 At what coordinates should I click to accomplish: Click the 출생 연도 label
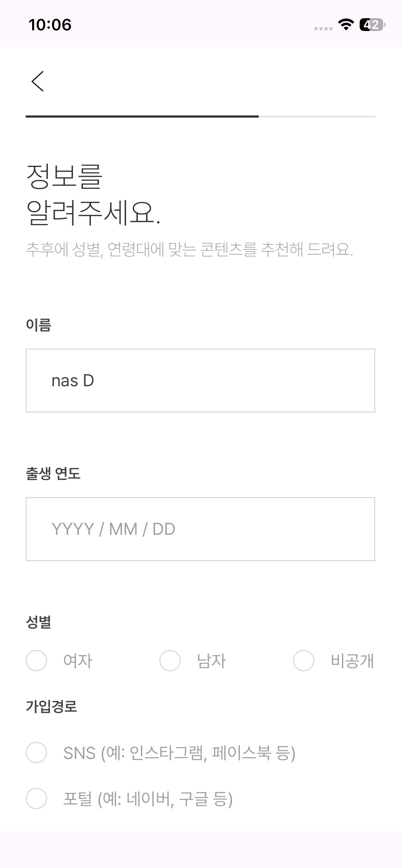[53, 474]
